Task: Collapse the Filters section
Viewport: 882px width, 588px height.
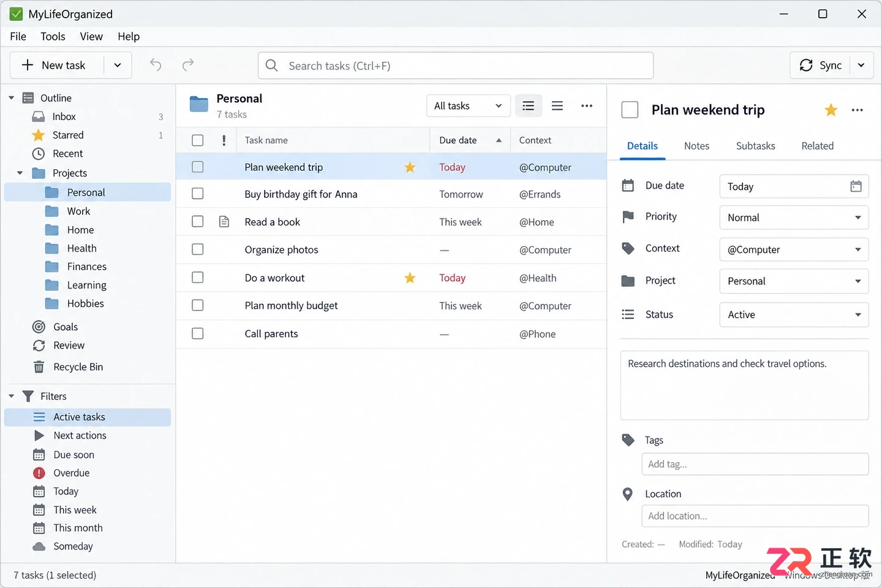Action: pos(12,396)
